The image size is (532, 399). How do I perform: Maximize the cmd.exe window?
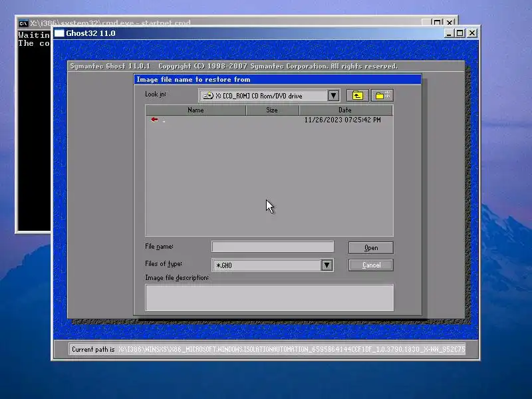pos(438,23)
